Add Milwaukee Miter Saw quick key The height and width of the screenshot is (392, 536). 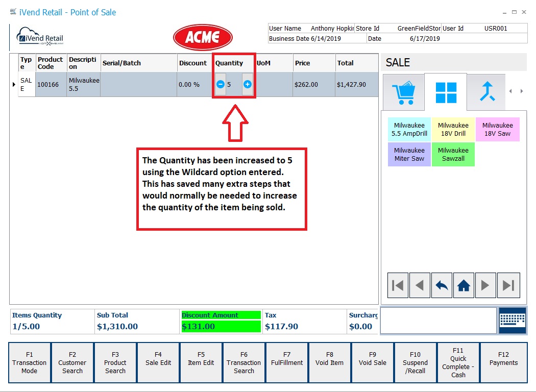click(x=409, y=155)
